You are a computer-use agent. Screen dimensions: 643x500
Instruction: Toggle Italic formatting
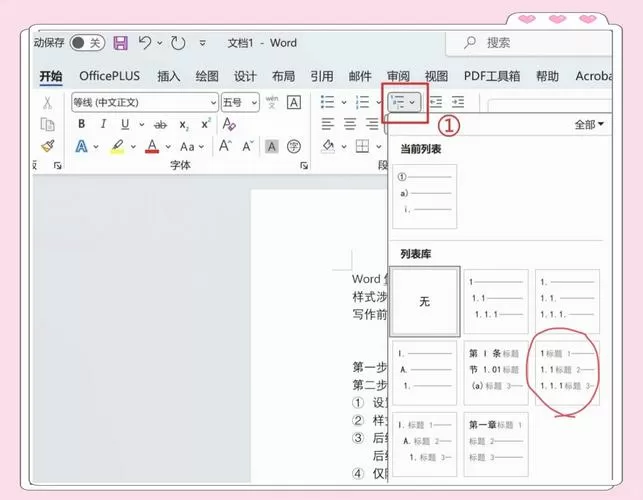tap(103, 124)
